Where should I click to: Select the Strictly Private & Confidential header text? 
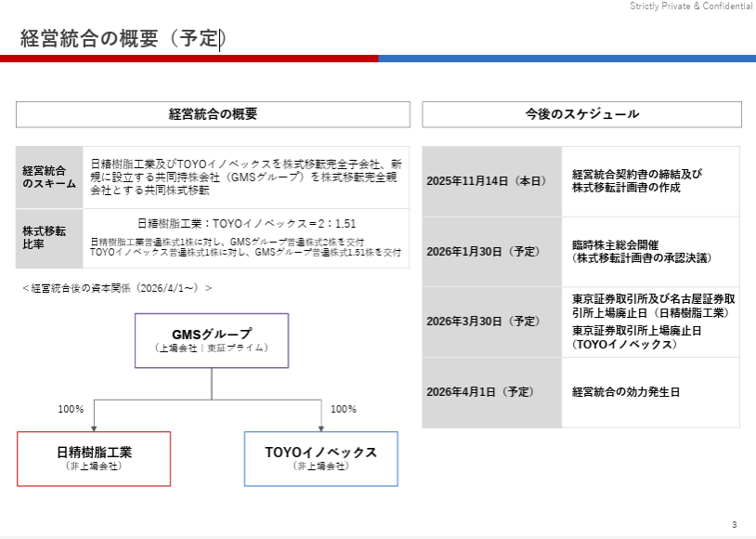point(690,7)
